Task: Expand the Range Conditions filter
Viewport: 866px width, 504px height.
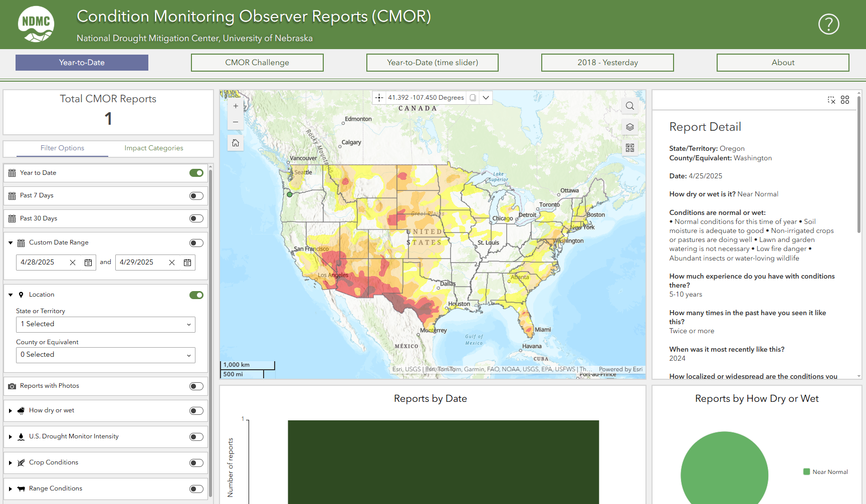Action: [x=11, y=489]
